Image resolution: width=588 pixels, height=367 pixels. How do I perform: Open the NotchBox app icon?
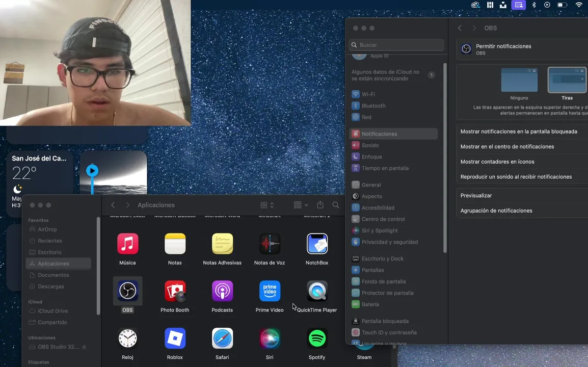(317, 244)
